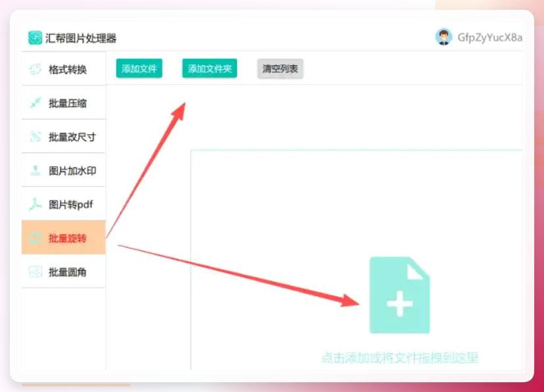This screenshot has width=544, height=392.
Task: Select the highlighted 批量旋转 menu item
Action: (64, 237)
